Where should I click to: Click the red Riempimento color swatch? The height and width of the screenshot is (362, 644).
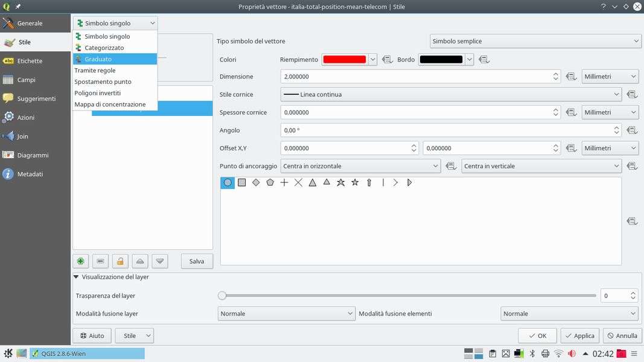click(x=345, y=60)
